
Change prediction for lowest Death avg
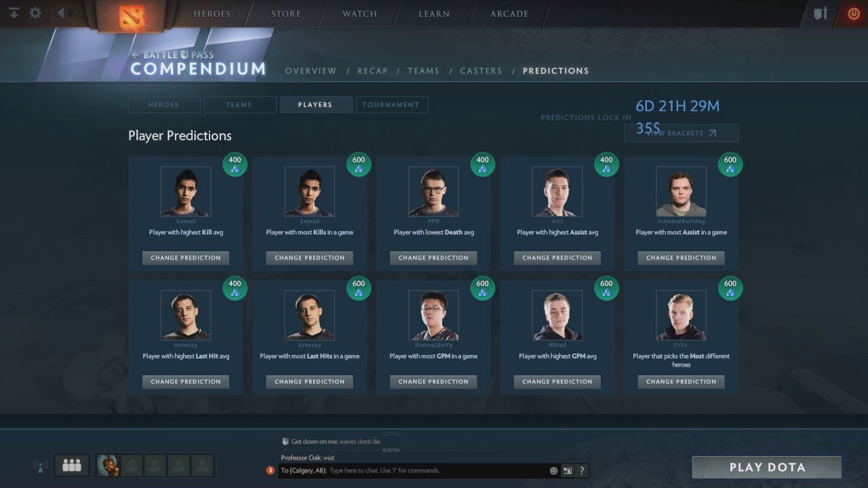click(x=433, y=258)
